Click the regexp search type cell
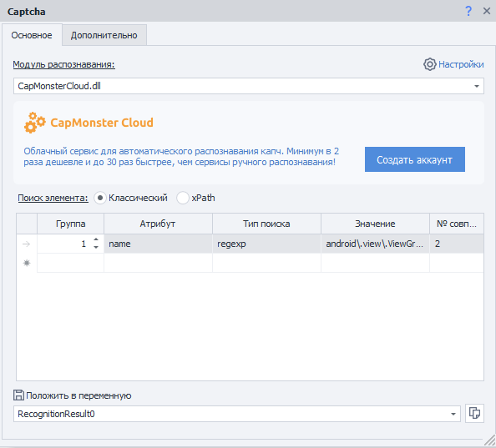Viewport: 496px width, 448px height. (x=266, y=244)
